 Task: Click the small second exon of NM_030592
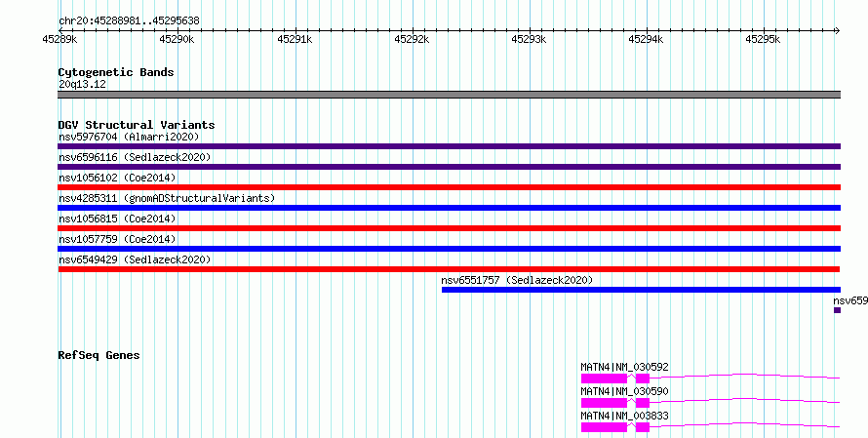tap(642, 378)
